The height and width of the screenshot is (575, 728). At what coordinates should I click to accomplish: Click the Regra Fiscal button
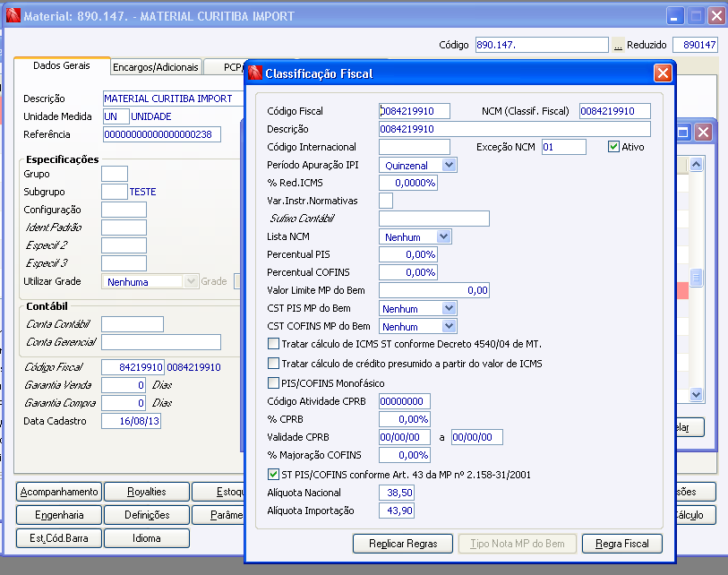point(621,544)
